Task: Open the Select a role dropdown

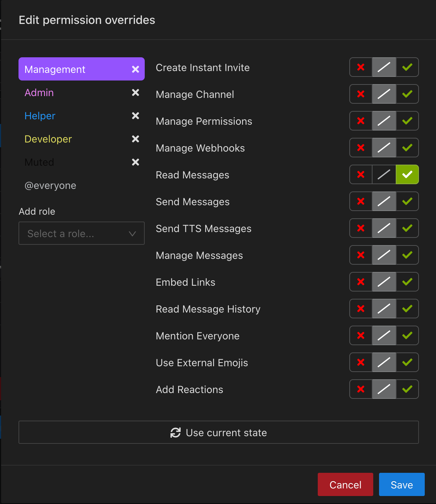Action: (82, 233)
